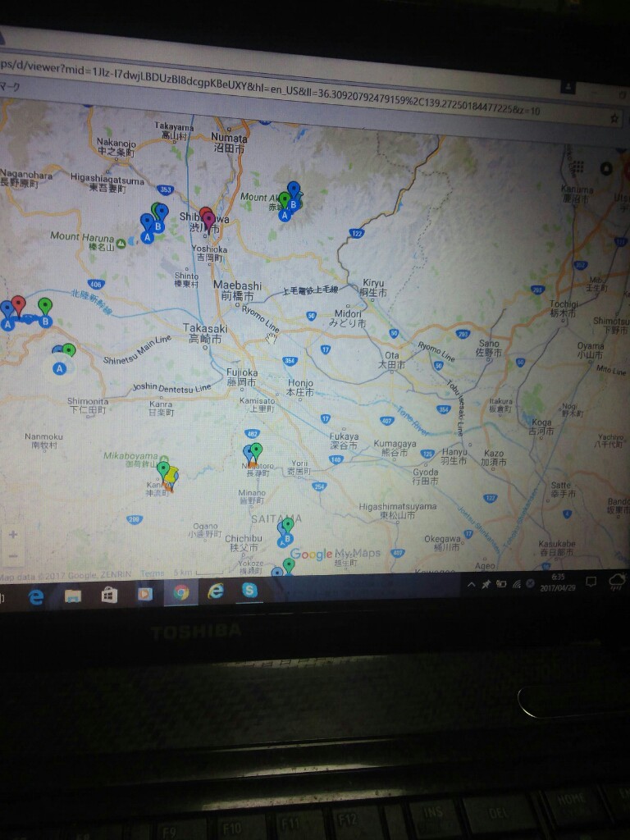Viewport: 630px width, 840px height.
Task: Select the green pin near Yokoze
Action: pos(289,565)
